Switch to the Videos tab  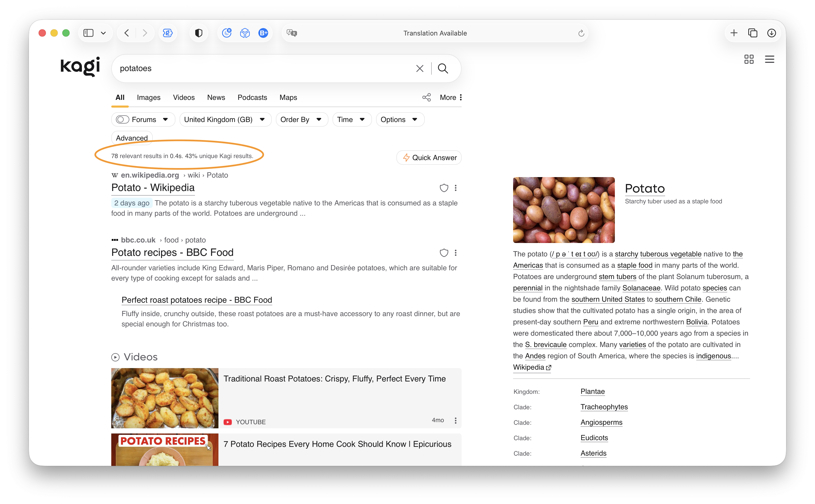(184, 97)
